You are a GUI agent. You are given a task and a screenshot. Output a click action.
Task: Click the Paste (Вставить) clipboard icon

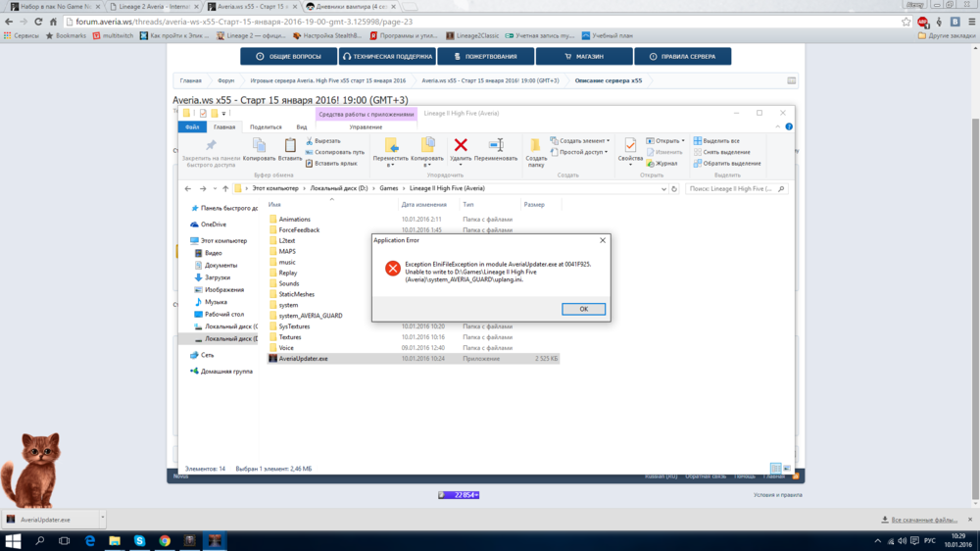click(290, 149)
